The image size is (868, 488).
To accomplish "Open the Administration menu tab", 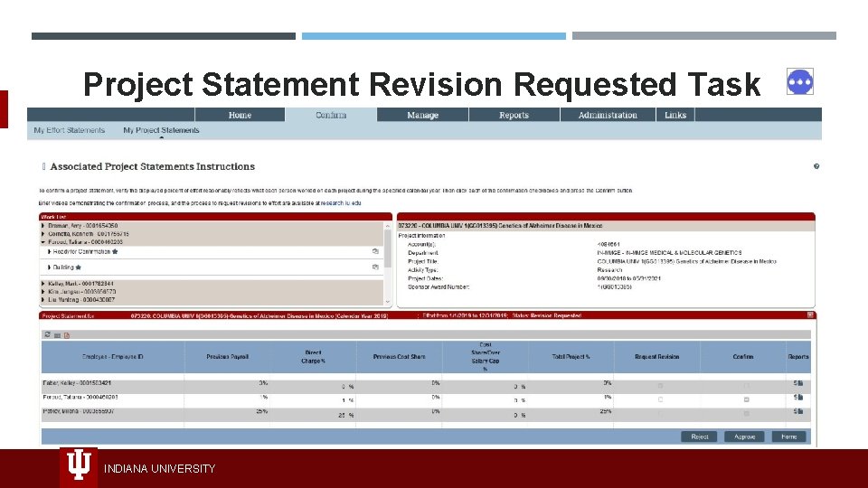I will coord(608,115).
